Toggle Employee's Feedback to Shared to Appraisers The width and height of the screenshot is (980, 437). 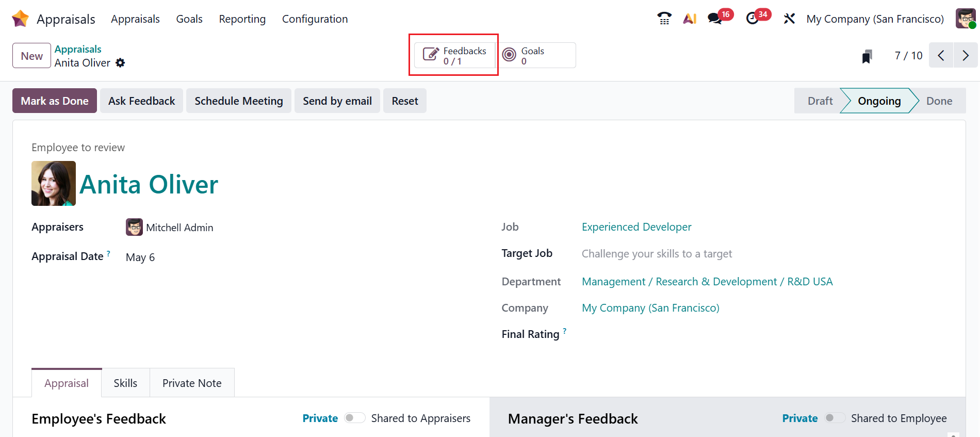click(354, 418)
